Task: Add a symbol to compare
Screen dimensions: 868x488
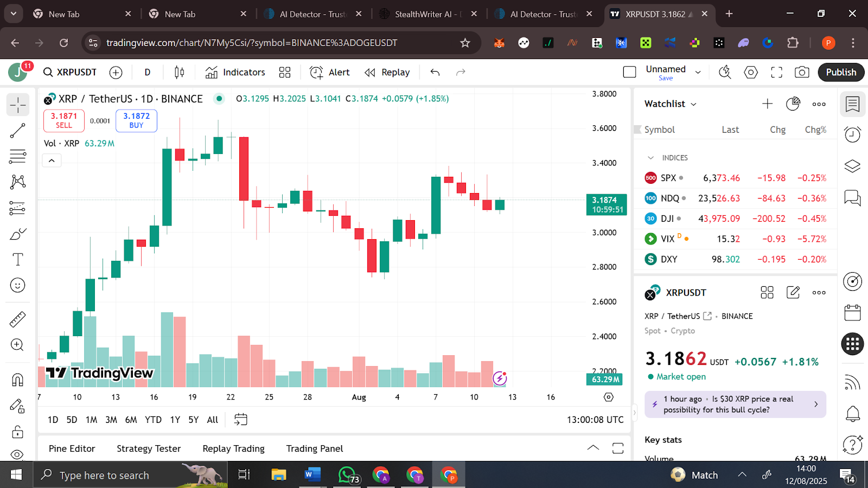Action: (116, 72)
